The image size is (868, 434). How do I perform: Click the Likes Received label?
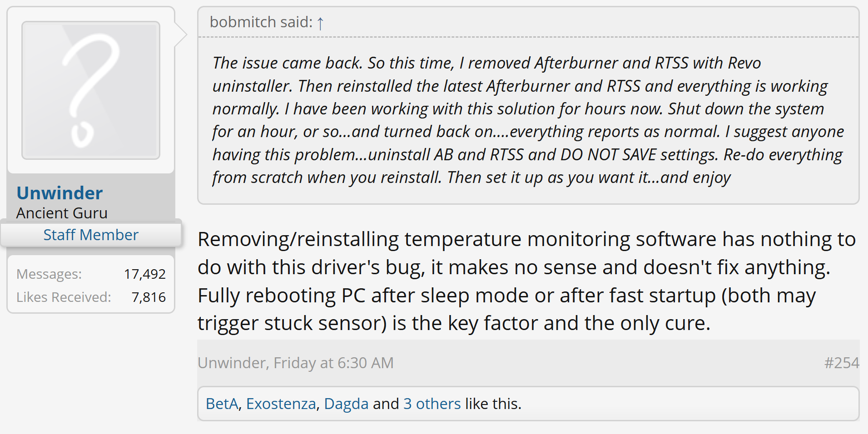click(x=64, y=297)
